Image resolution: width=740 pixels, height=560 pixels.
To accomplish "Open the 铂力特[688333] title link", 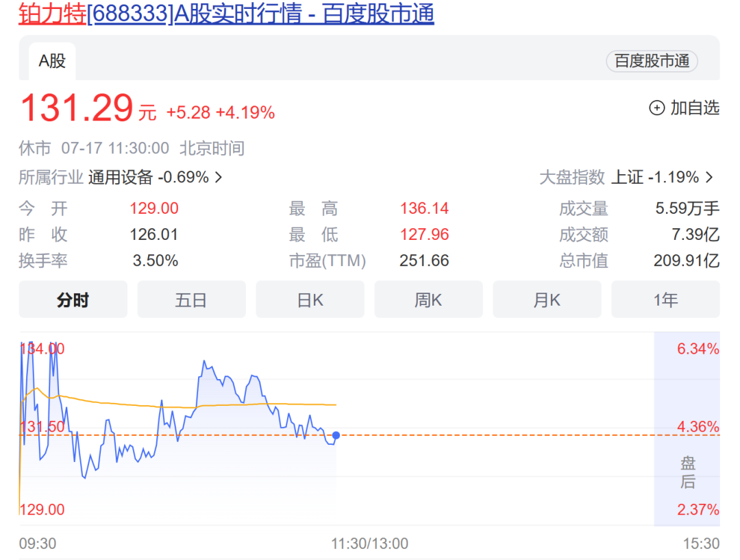I will (226, 13).
